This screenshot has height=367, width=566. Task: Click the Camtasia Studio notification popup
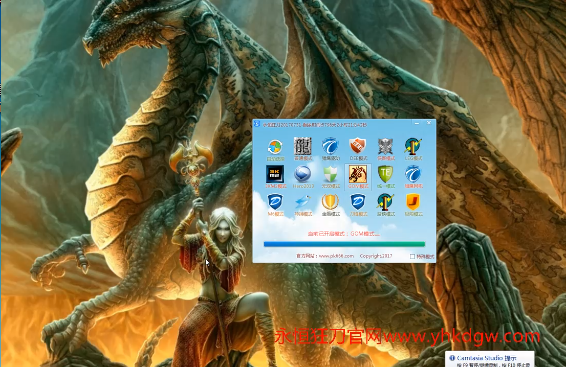click(489, 359)
